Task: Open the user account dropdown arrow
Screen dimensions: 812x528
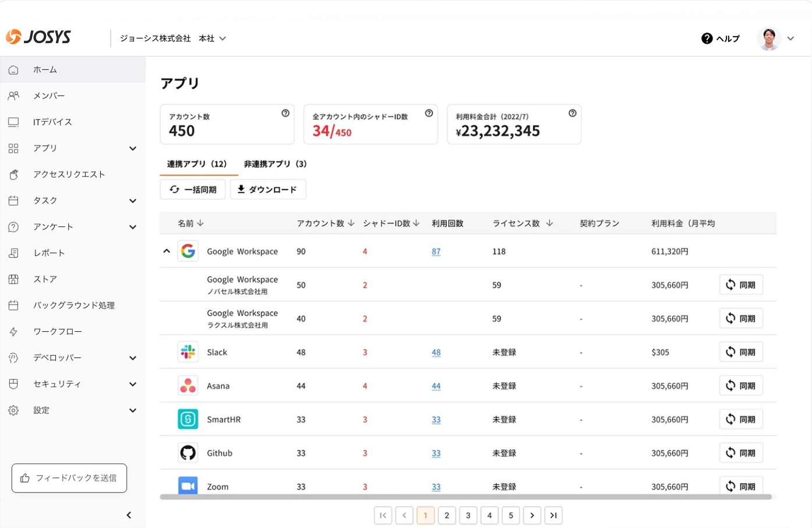Action: coord(790,38)
